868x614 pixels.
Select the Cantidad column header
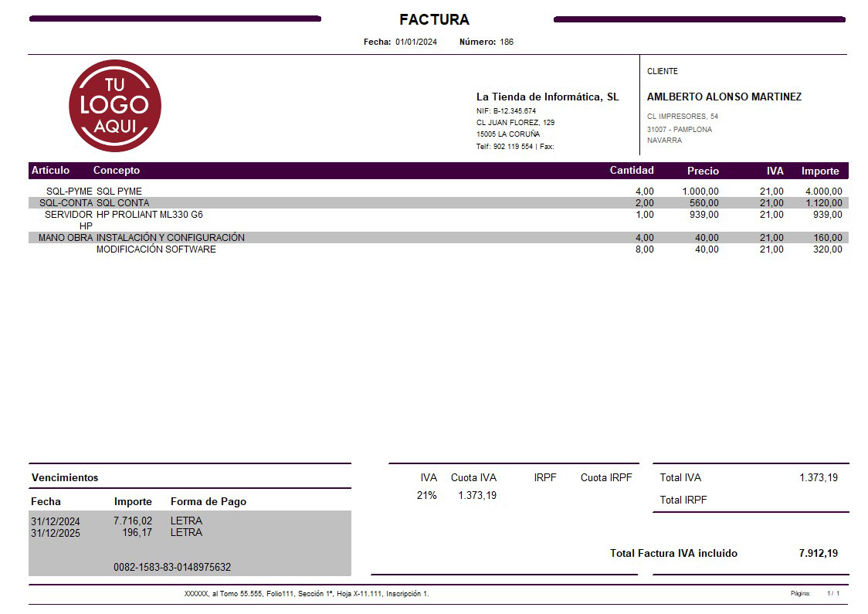pyautogui.click(x=632, y=170)
